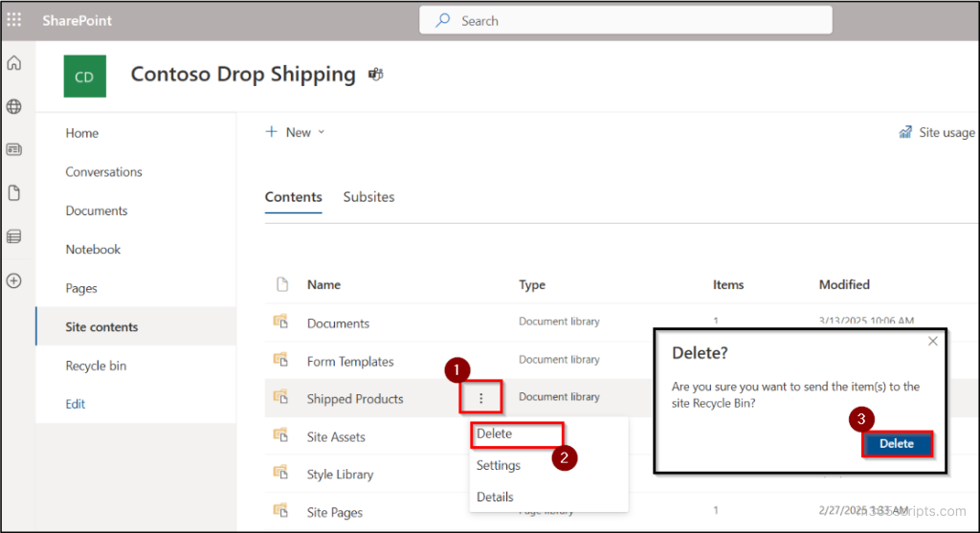Open the news feed icon in app bar
Screen dimensions: 980x533
tap(13, 150)
